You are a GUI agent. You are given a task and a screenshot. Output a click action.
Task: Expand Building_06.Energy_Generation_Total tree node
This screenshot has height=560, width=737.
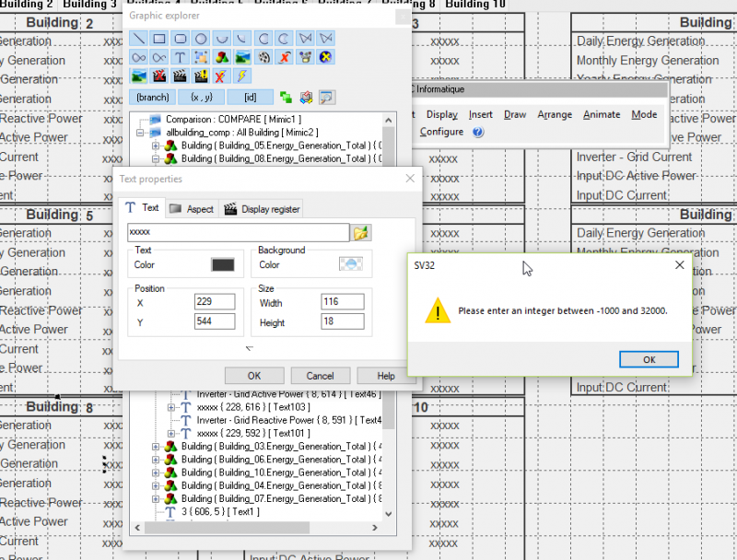(x=156, y=460)
